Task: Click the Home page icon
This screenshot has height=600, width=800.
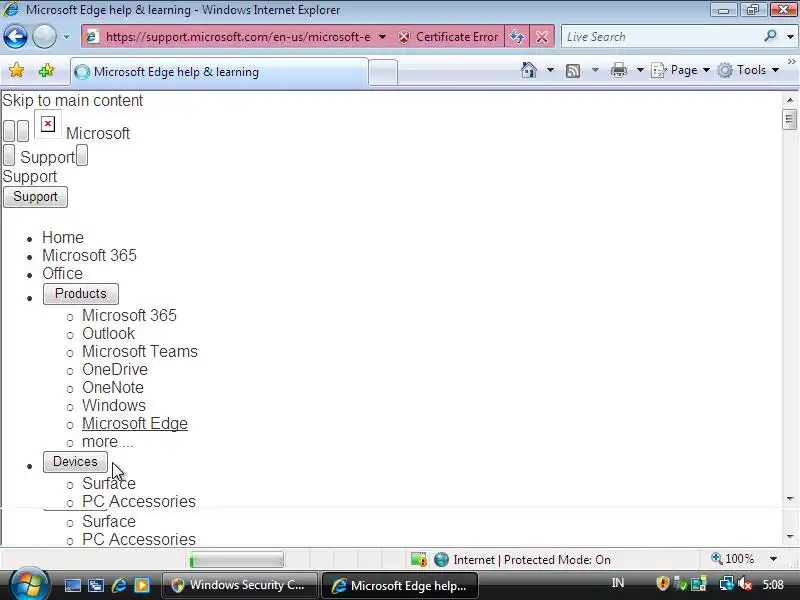Action: 529,70
